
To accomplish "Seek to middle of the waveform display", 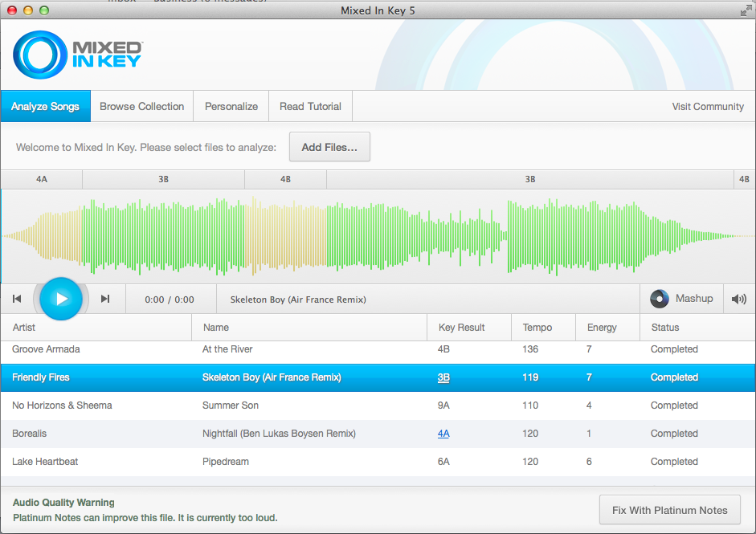I will pyautogui.click(x=378, y=236).
